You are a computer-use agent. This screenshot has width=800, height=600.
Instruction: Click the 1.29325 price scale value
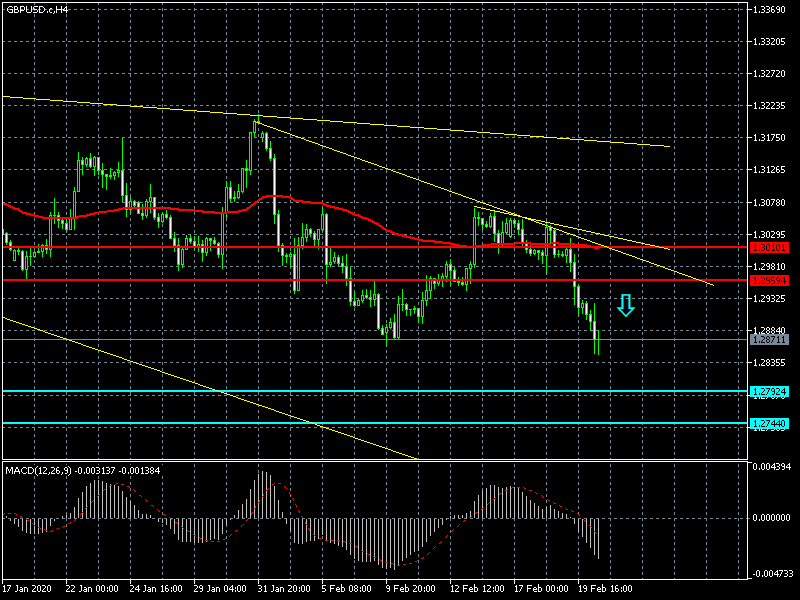769,298
